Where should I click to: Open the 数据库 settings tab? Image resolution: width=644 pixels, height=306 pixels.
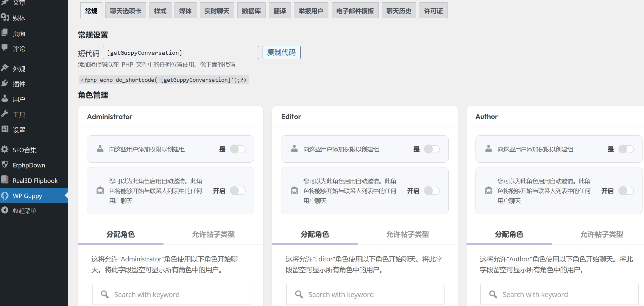coord(251,11)
